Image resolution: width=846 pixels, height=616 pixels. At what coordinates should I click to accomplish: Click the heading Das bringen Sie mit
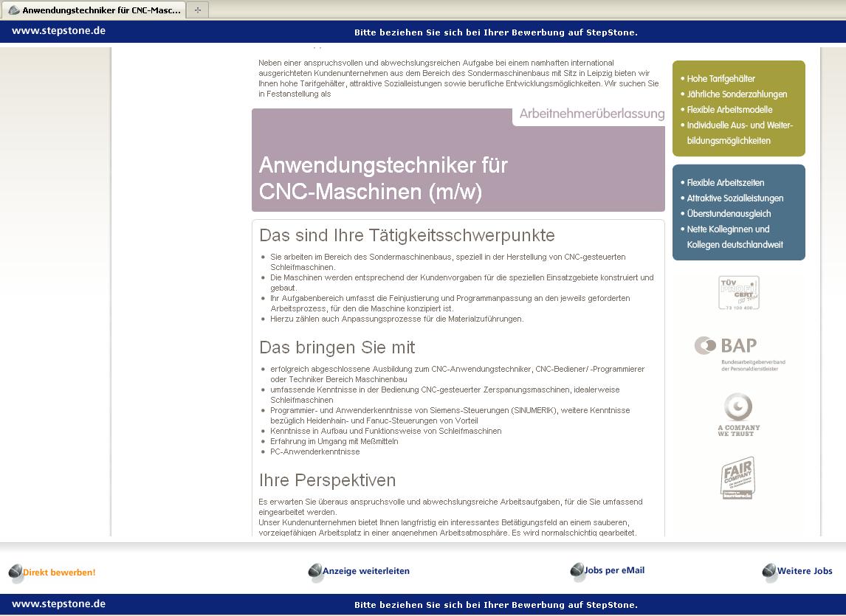point(337,347)
